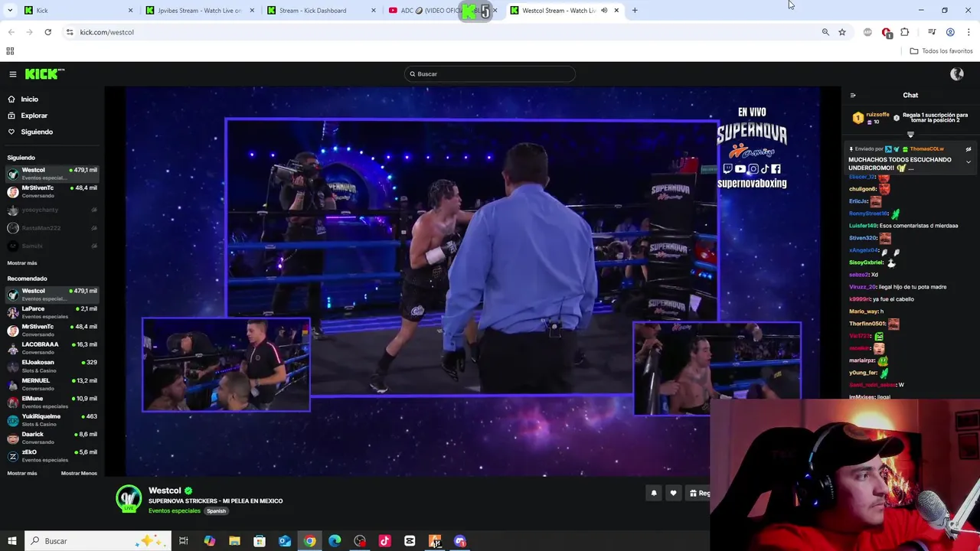Open Outlook from the taskbar
Viewport: 980px width, 551px height.
(285, 541)
